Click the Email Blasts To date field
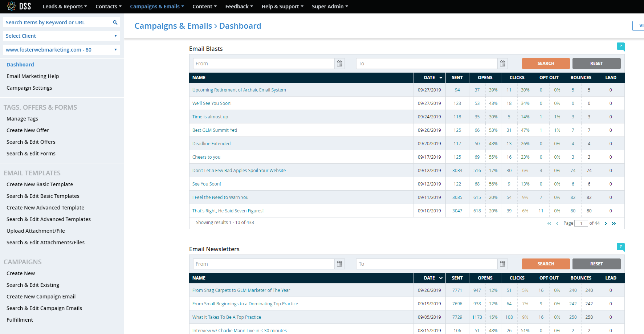This screenshot has width=644, height=334. coord(427,64)
